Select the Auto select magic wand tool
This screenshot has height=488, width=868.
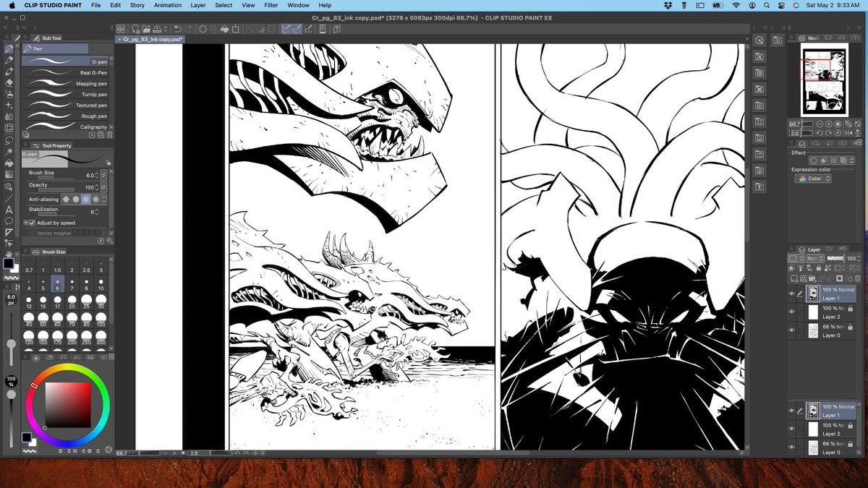tap(9, 151)
